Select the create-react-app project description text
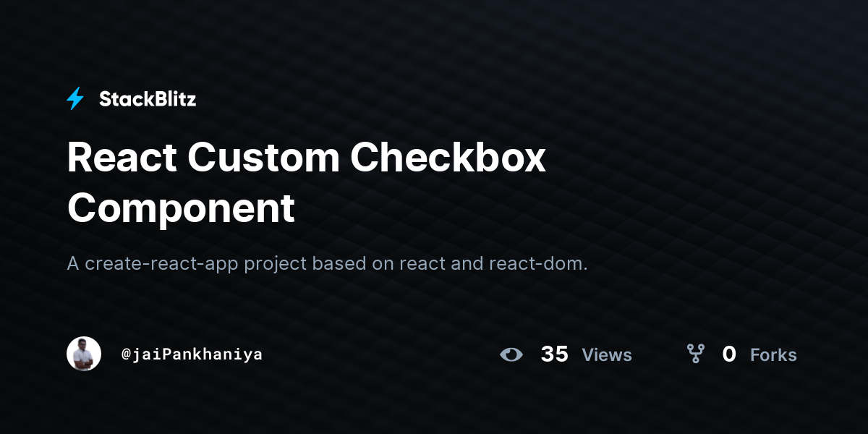Image resolution: width=868 pixels, height=434 pixels. [x=328, y=264]
